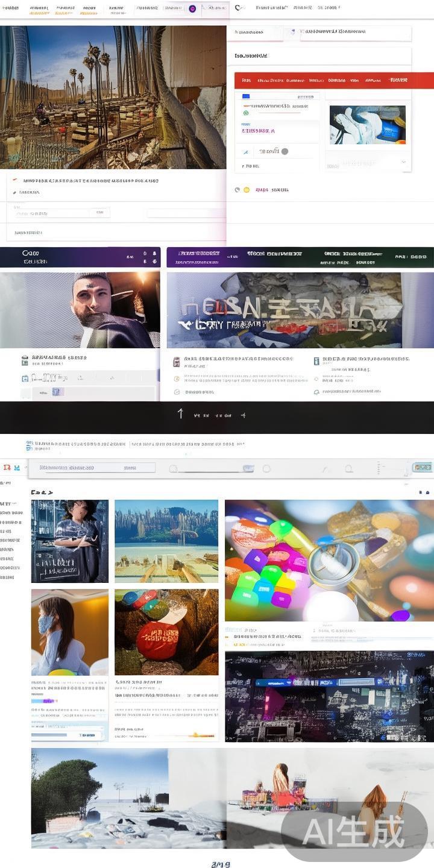Click the yellow circle icon below the red-bar panel

pyautogui.click(x=246, y=190)
